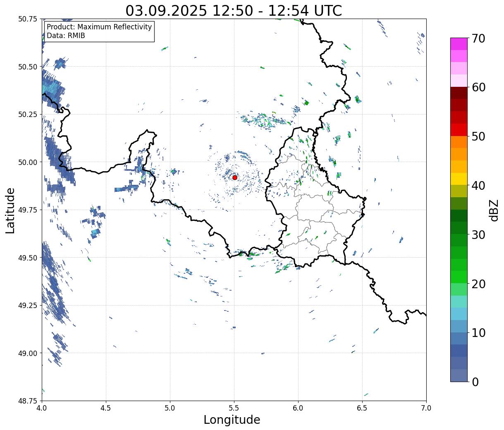Click the latitude tick label 50.25
504x430 pixels.
[x=27, y=114]
